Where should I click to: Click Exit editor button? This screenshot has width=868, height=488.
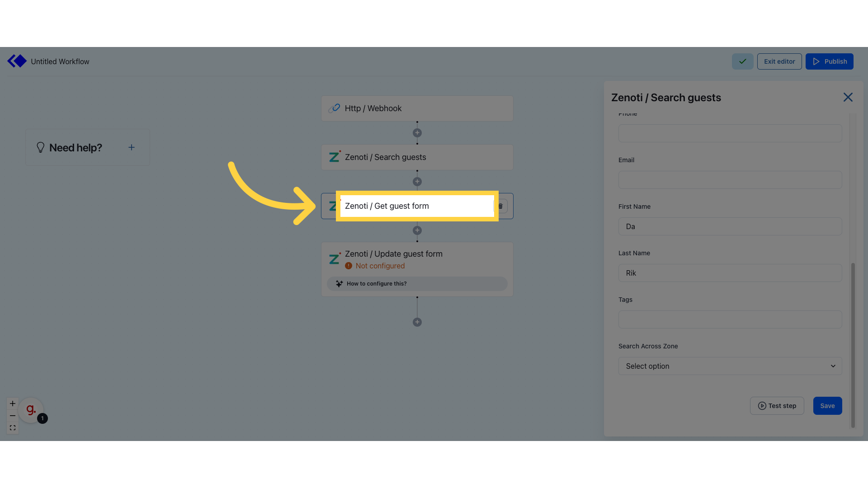coord(779,61)
